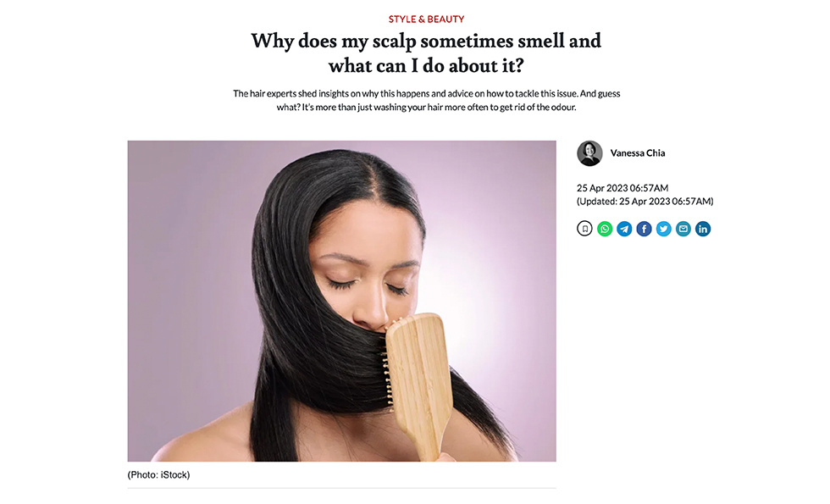Open Vanessa Chia's profile photo
830x504 pixels.
pos(589,153)
